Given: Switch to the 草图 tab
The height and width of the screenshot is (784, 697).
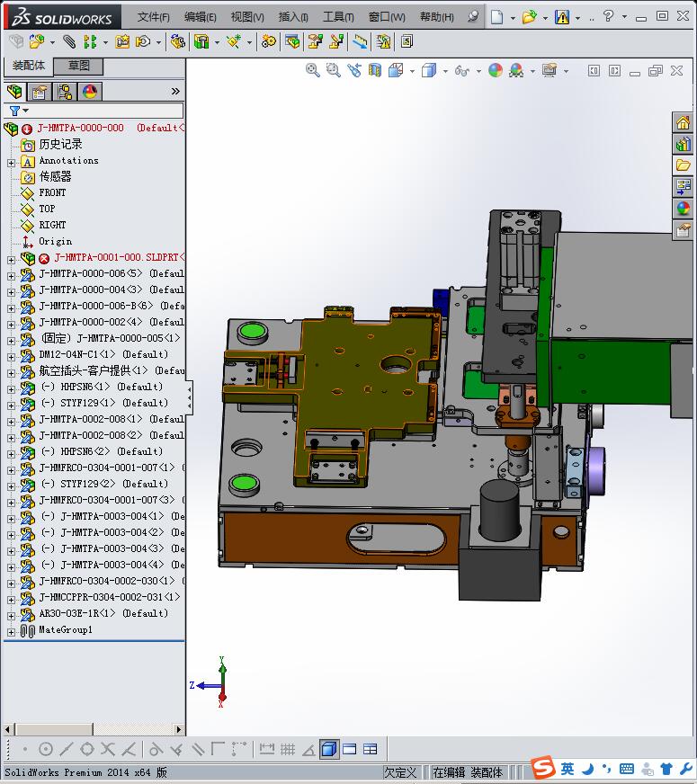Looking at the screenshot, I should click(78, 66).
